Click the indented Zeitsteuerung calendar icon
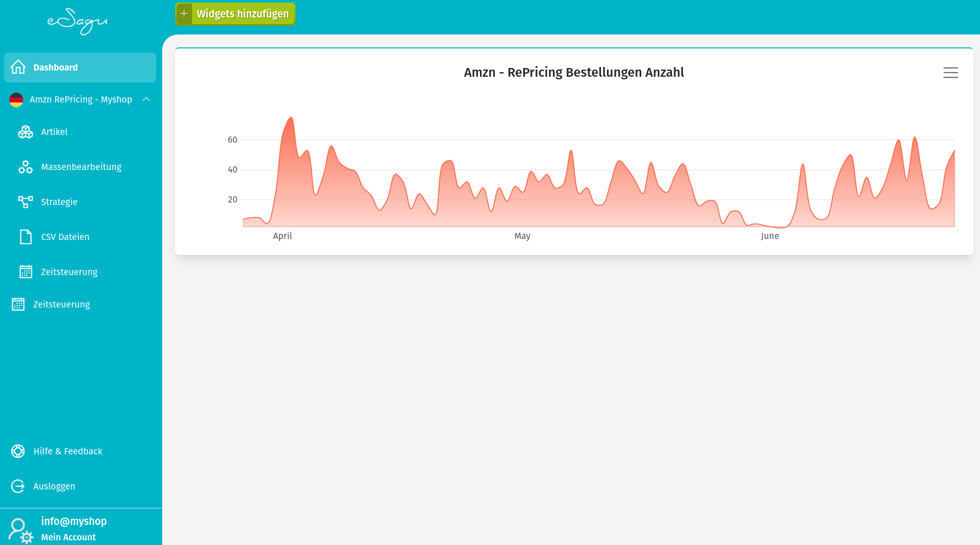980x545 pixels. 26,271
